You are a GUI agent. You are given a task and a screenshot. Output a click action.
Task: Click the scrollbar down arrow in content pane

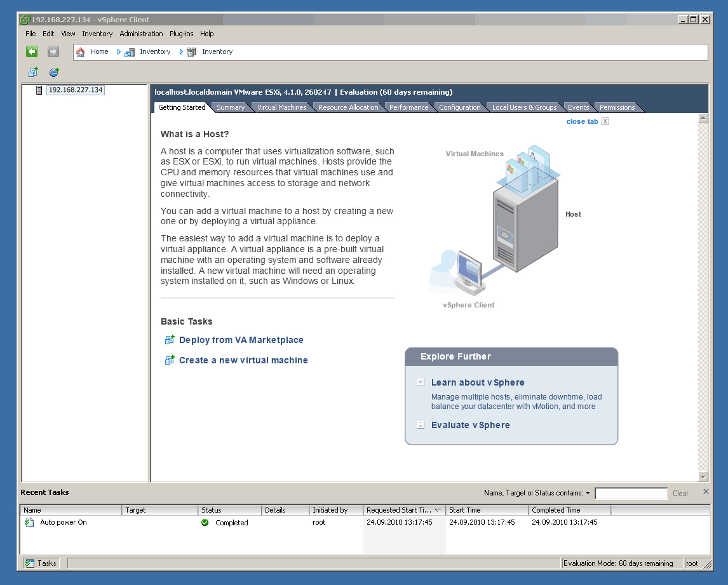703,476
